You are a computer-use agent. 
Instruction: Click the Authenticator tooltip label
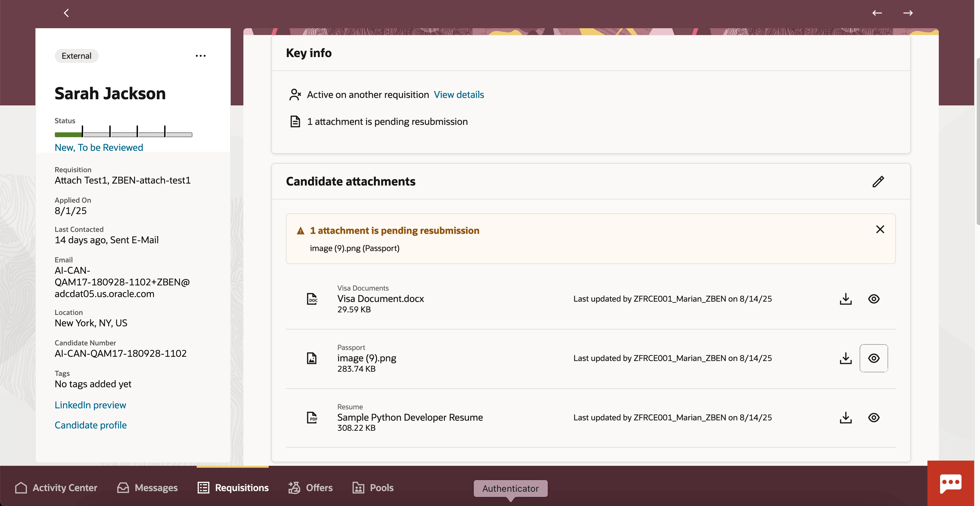pyautogui.click(x=510, y=488)
